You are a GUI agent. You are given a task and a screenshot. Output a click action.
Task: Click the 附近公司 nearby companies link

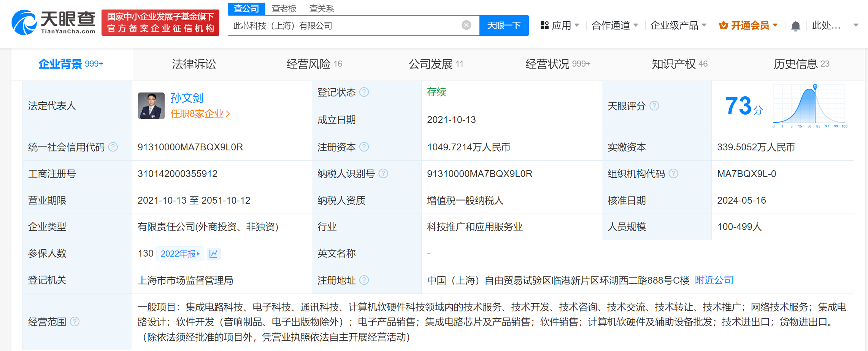pos(714,280)
